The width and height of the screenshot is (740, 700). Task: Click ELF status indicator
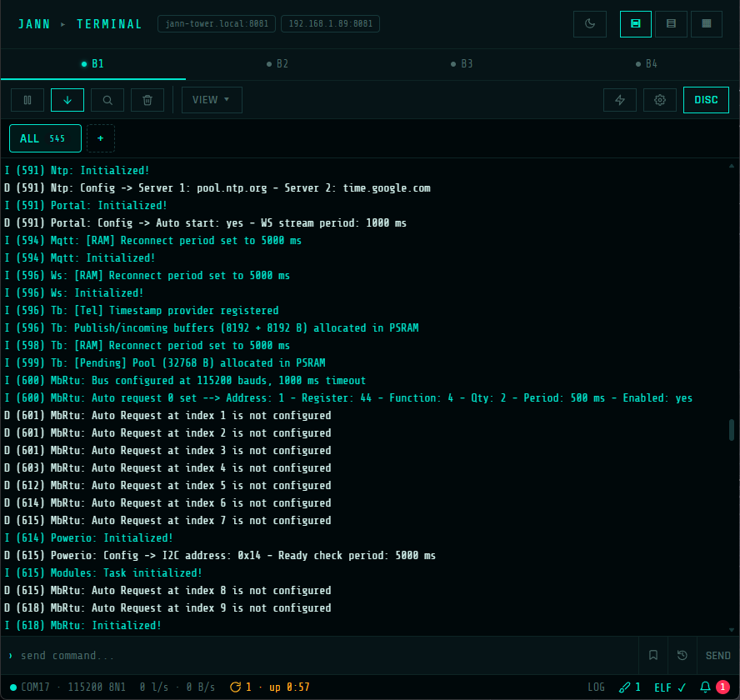[670, 687]
